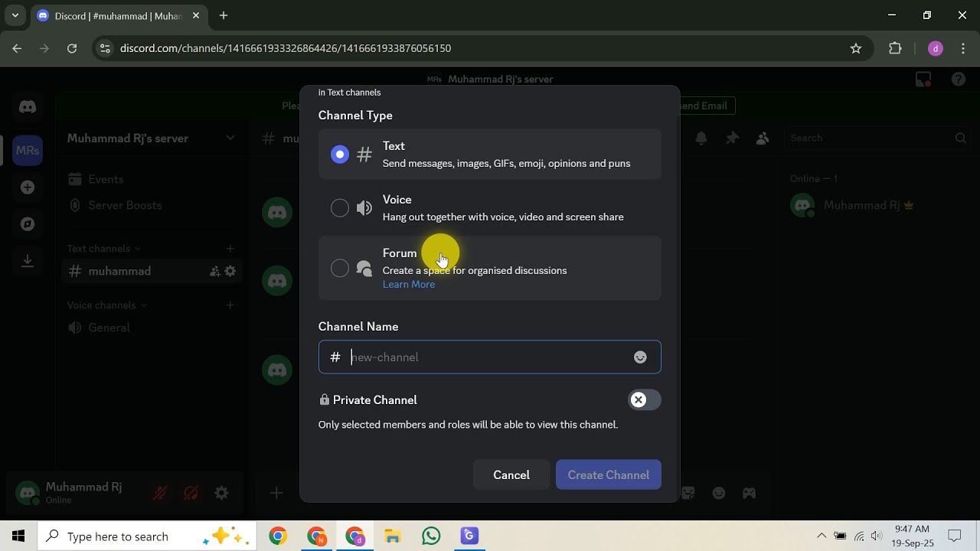Select the Voice channel type radio button
The width and height of the screenshot is (980, 551).
tap(340, 208)
